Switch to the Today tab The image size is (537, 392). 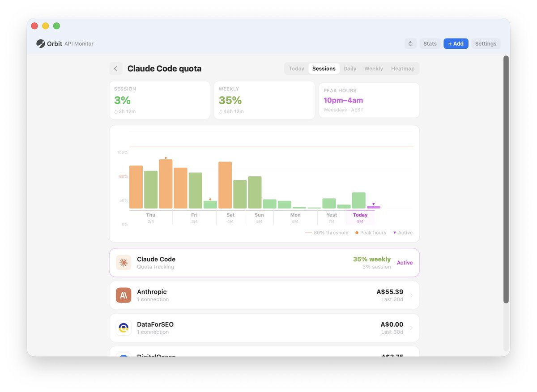point(296,68)
